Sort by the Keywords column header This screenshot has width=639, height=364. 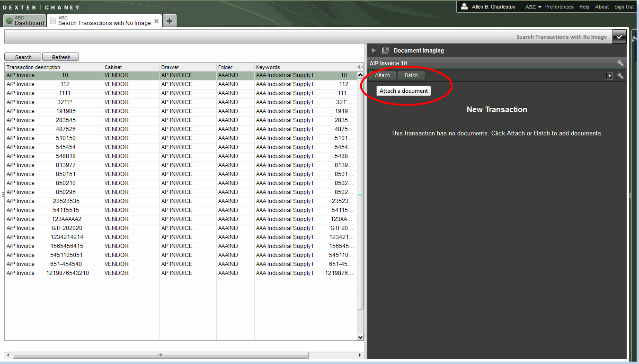pos(305,67)
